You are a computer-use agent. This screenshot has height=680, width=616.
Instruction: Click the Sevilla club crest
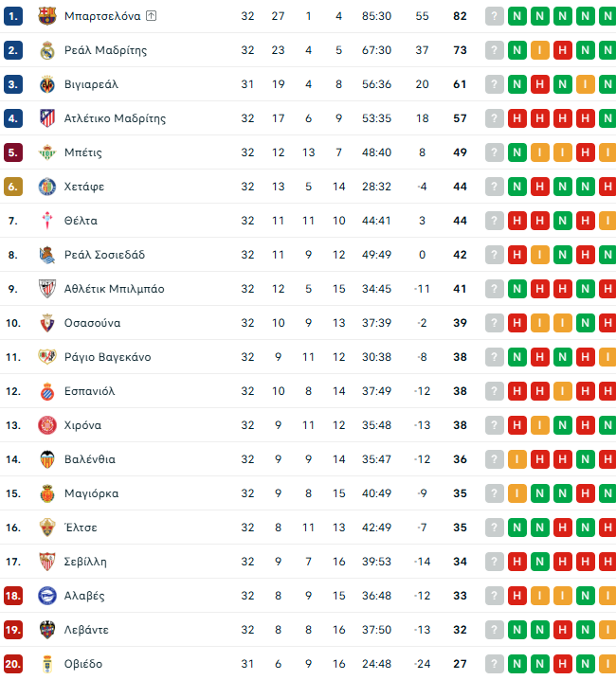click(x=46, y=562)
